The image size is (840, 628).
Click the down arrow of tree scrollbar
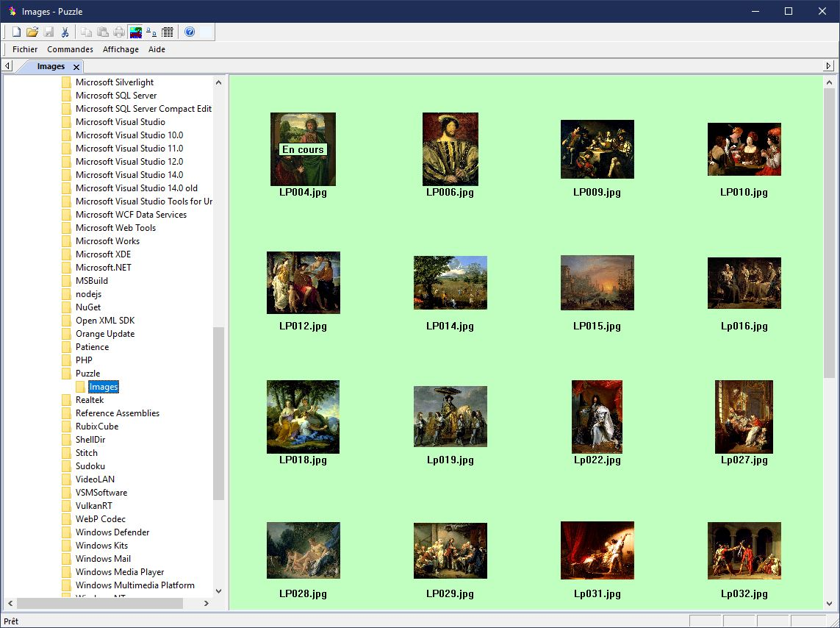[x=218, y=591]
